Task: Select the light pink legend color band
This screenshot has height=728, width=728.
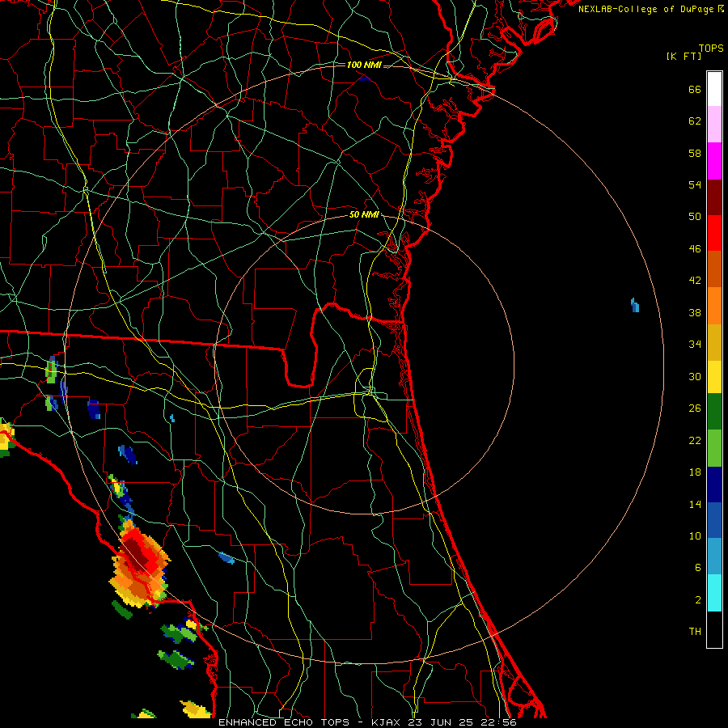Action: [714, 124]
